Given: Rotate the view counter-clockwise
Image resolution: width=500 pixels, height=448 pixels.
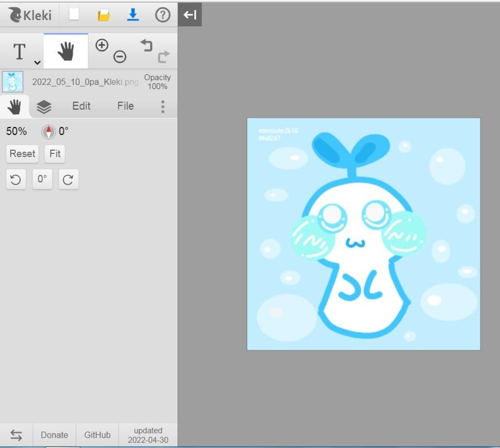Looking at the screenshot, I should tap(16, 179).
